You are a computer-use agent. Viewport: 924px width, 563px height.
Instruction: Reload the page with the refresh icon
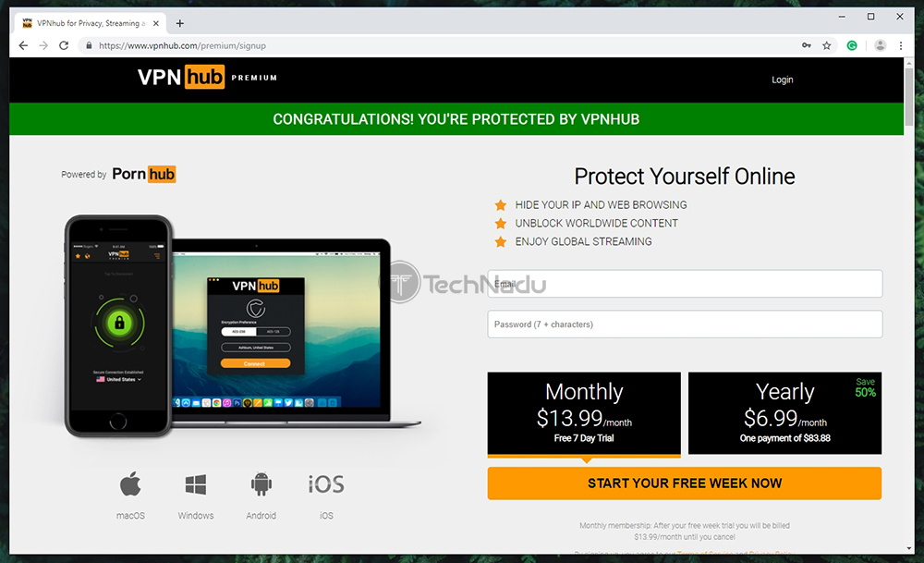pyautogui.click(x=64, y=45)
